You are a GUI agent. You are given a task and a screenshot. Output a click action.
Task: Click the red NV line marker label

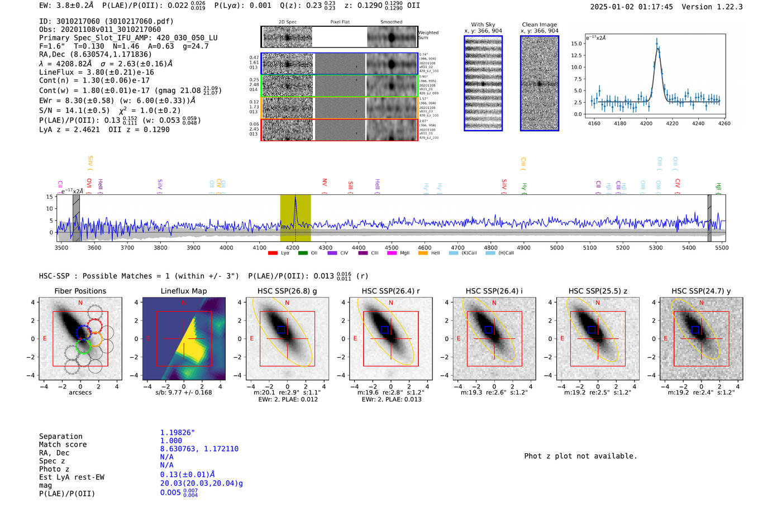click(325, 184)
